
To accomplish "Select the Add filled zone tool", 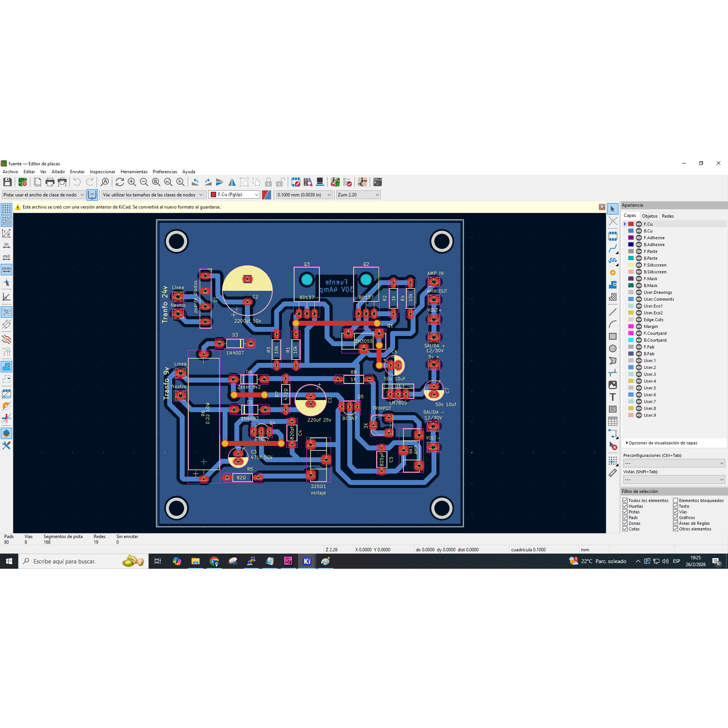I will point(613,285).
